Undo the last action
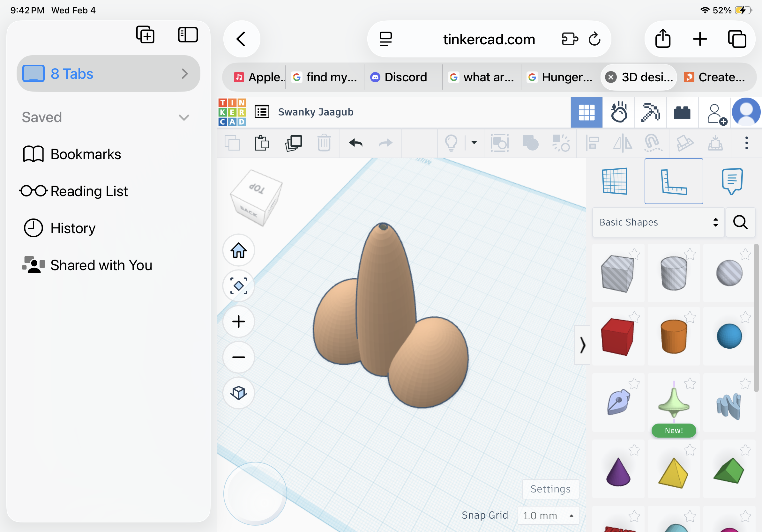The width and height of the screenshot is (762, 532). [356, 143]
